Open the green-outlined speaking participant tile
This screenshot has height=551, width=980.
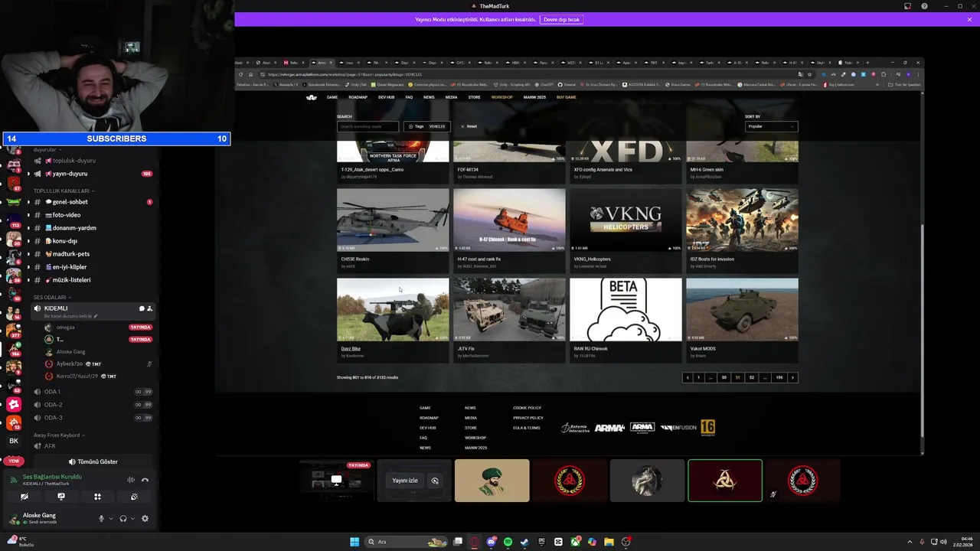coord(725,481)
